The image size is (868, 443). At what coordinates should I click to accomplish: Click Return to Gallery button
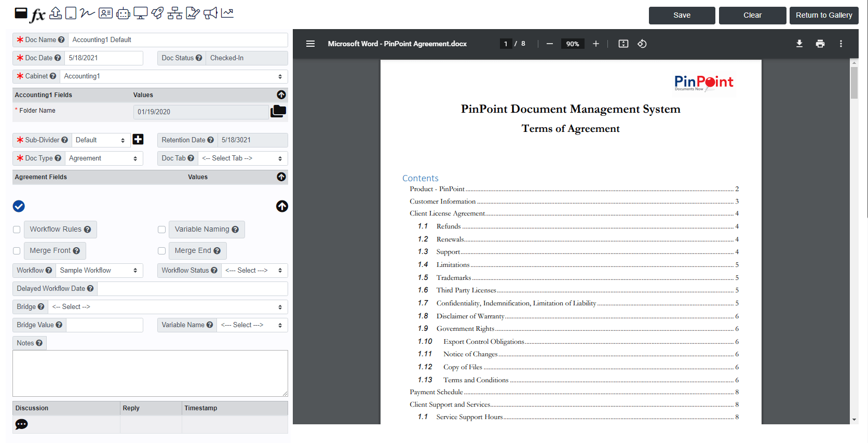point(824,15)
